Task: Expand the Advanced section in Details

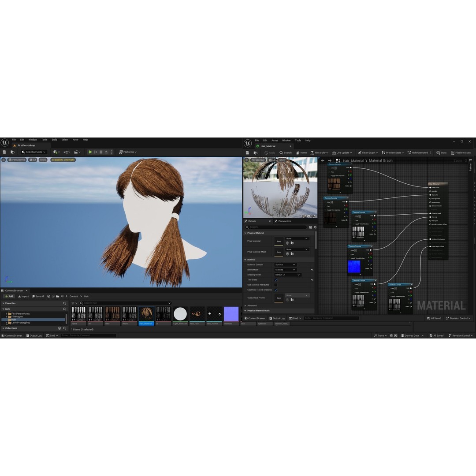Action: click(252, 305)
